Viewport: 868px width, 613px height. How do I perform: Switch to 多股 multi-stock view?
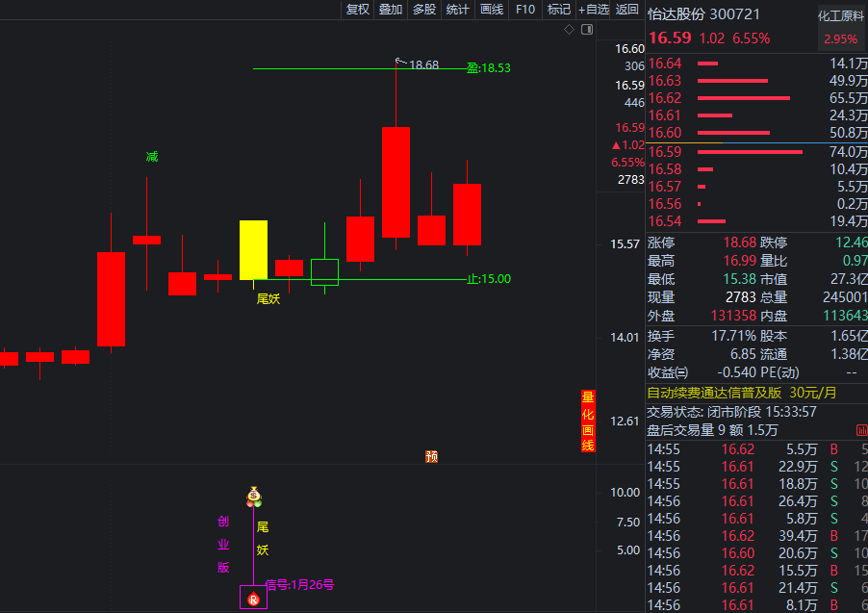[423, 10]
